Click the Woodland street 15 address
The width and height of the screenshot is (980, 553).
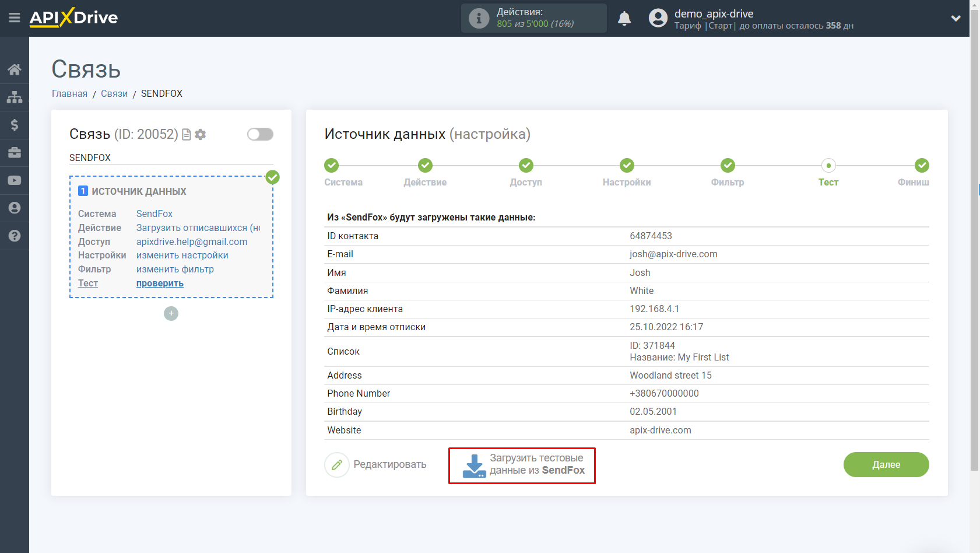(670, 375)
